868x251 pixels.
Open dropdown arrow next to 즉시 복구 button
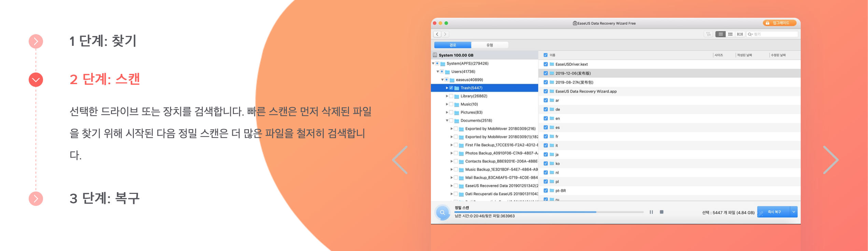pyautogui.click(x=794, y=212)
